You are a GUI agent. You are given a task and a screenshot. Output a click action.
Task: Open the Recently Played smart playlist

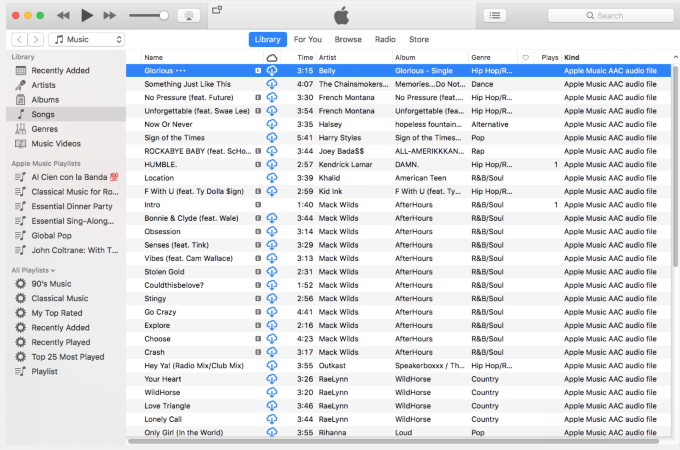pyautogui.click(x=66, y=342)
